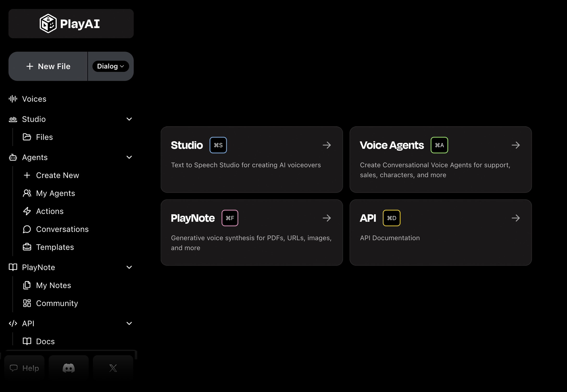Screen dimensions: 567x392
Task: Select the Voices waveform icon
Action: 12,99
